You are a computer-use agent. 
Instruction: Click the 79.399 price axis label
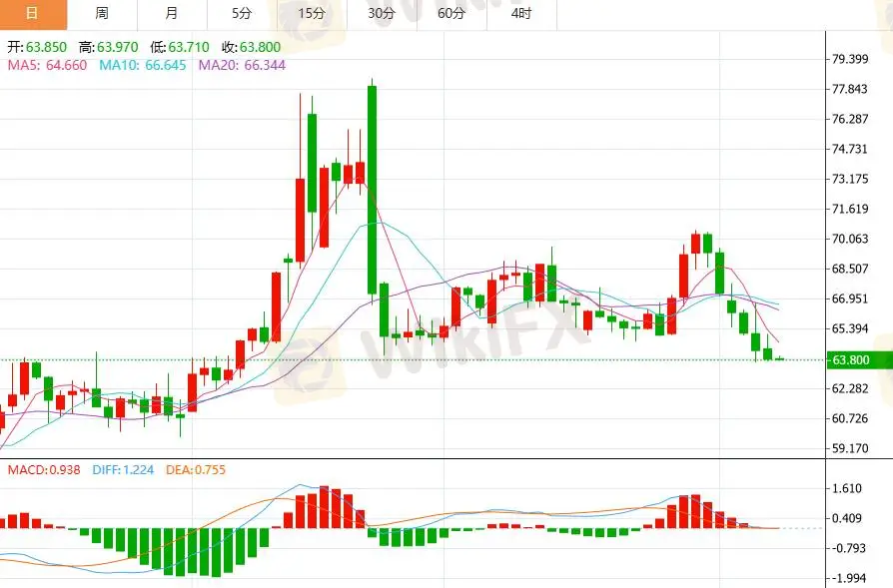click(x=850, y=59)
